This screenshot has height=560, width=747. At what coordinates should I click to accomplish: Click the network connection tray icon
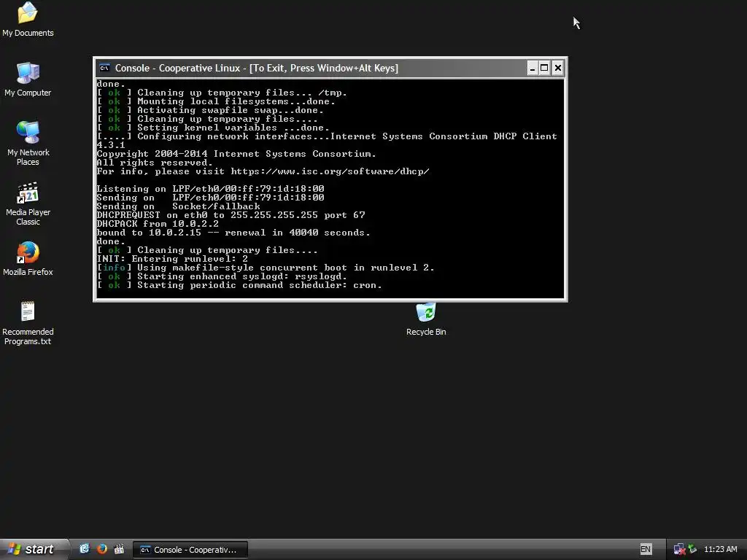click(x=679, y=550)
